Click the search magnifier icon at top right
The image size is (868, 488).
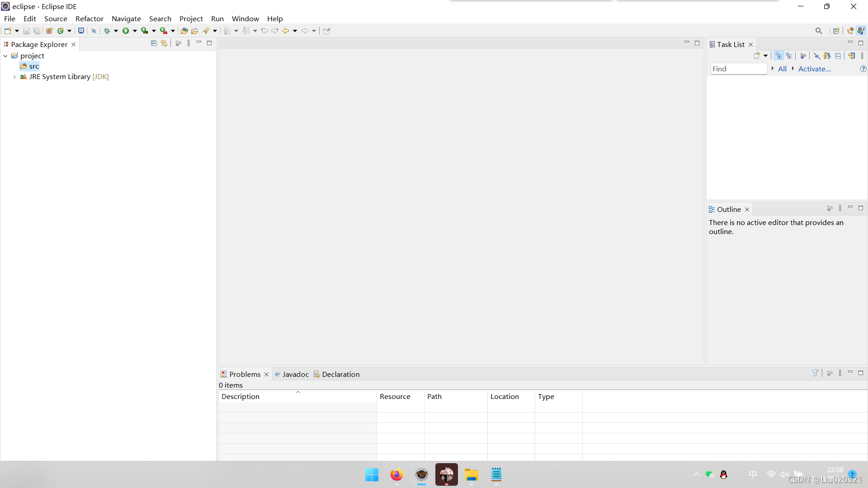click(819, 31)
